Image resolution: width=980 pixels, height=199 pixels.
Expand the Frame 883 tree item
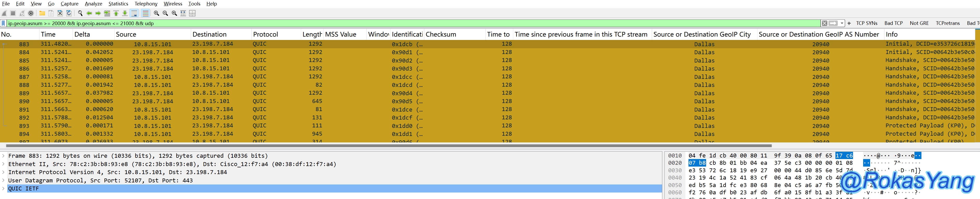point(3,156)
